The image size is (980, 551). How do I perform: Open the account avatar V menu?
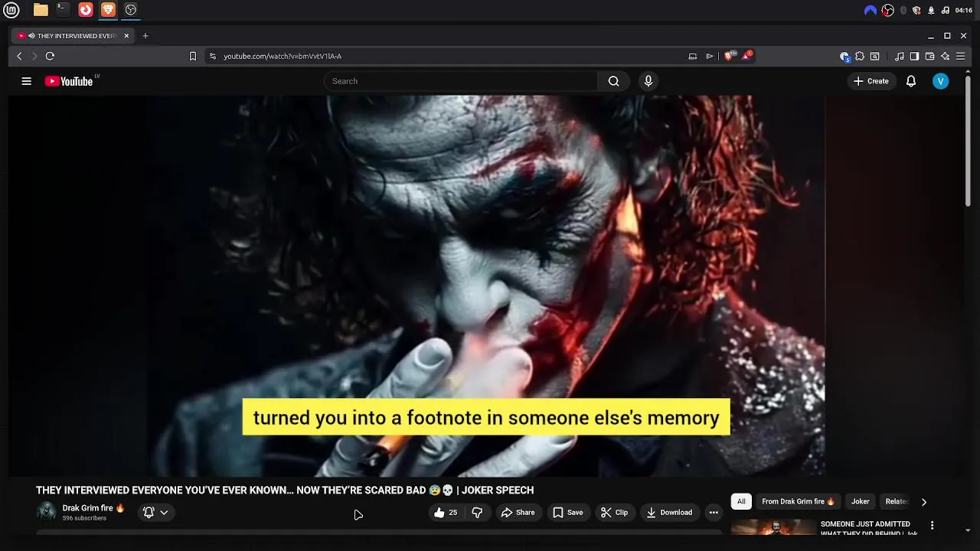point(940,81)
